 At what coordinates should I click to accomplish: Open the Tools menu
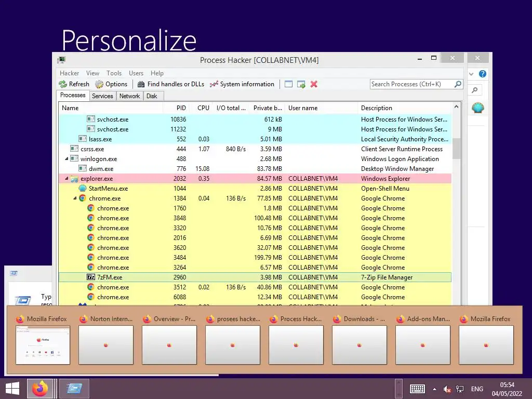click(x=114, y=73)
